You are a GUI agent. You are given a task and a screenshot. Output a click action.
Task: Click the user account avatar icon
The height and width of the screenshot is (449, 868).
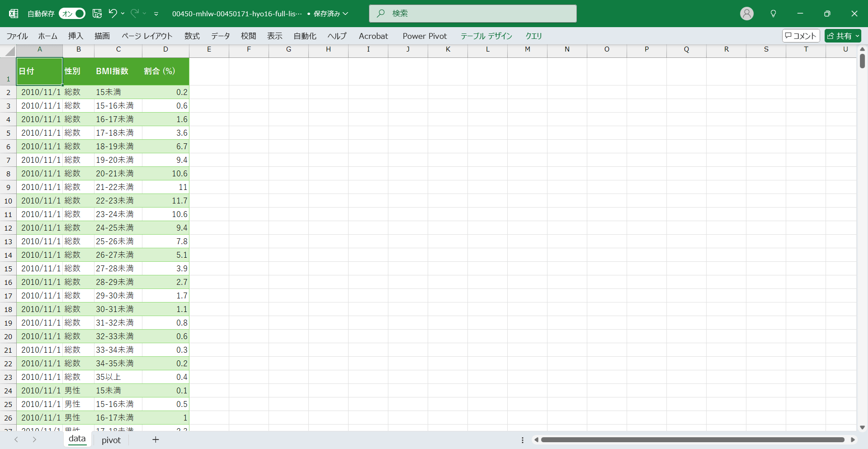coord(746,14)
